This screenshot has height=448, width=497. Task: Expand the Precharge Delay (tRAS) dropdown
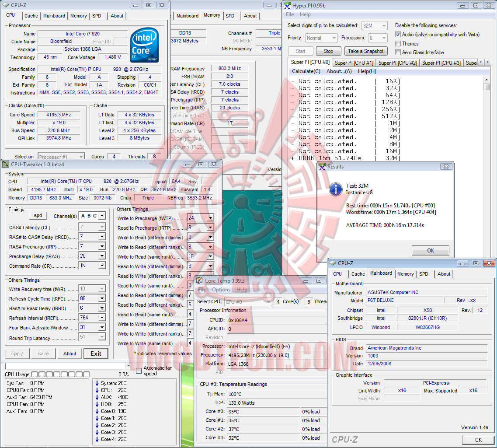[x=102, y=256]
